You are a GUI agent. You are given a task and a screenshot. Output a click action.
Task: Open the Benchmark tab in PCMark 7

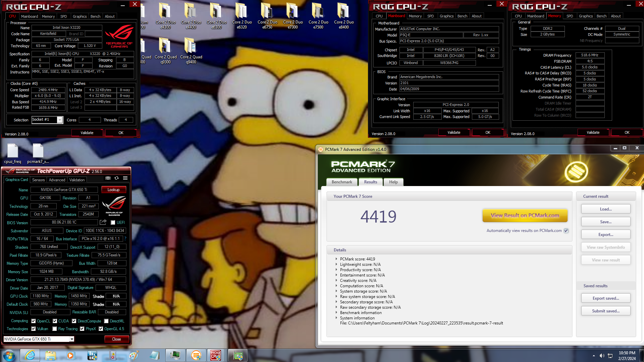pyautogui.click(x=342, y=182)
